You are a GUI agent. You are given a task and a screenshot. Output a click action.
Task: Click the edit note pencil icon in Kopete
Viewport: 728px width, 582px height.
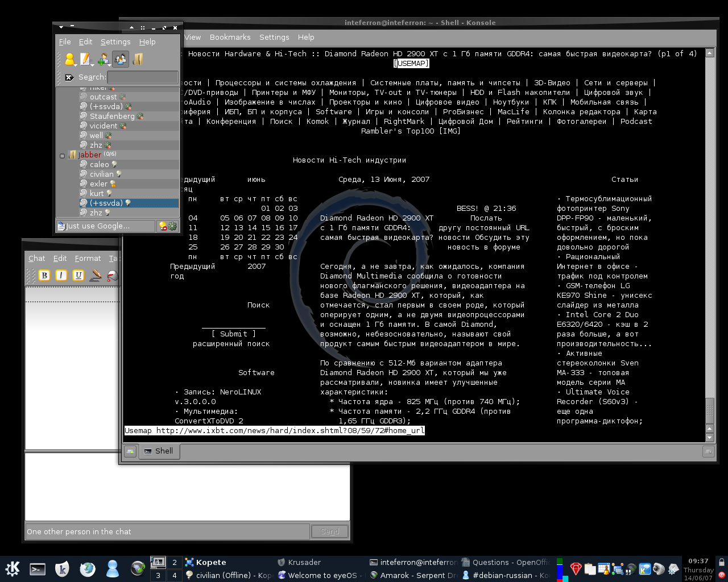tap(86, 59)
